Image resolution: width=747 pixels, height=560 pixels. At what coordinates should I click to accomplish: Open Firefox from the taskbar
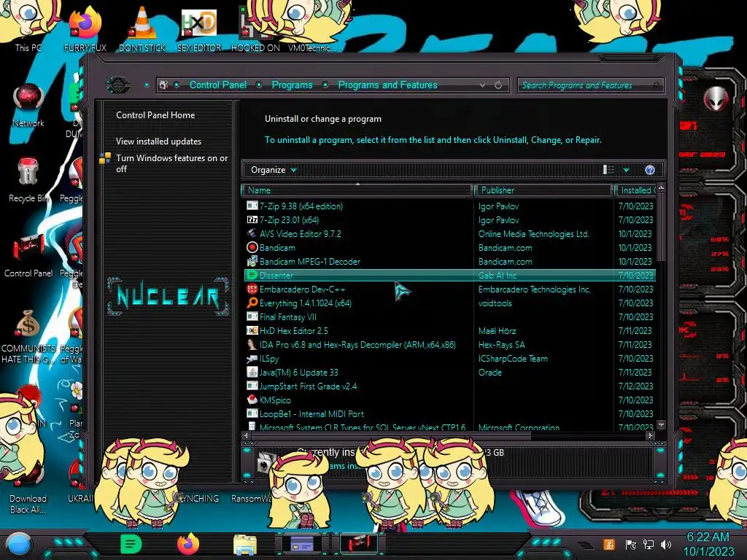[x=188, y=544]
